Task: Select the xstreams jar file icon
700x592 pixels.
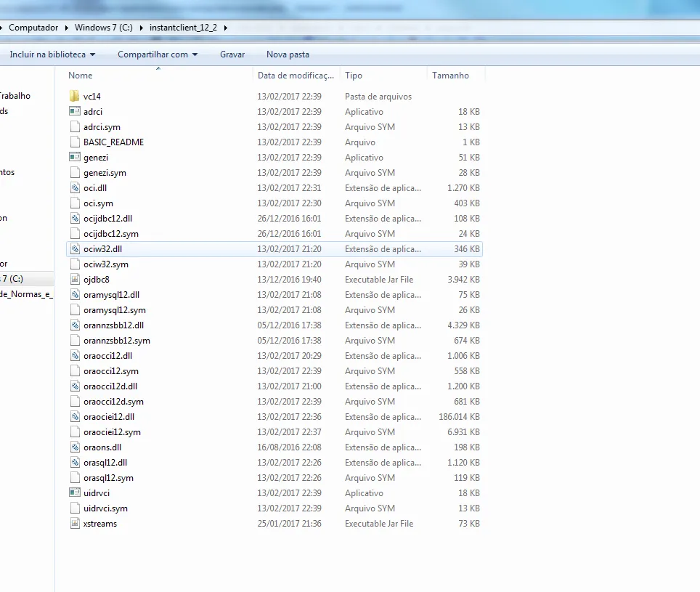Action: [75, 523]
